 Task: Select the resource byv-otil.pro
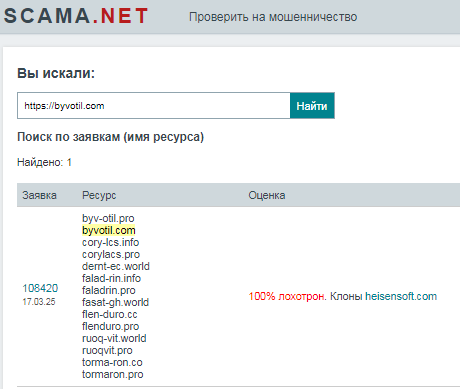click(x=108, y=218)
